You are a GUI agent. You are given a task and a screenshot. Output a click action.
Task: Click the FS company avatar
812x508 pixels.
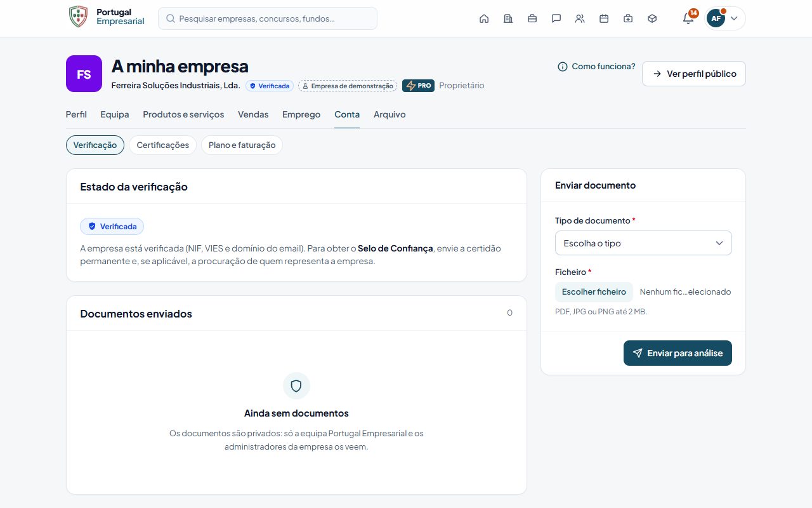[84, 74]
